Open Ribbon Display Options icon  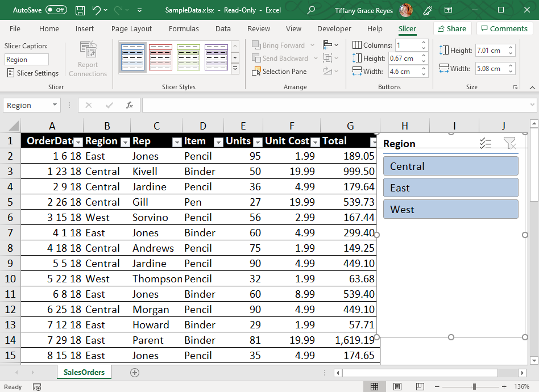pyautogui.click(x=448, y=10)
